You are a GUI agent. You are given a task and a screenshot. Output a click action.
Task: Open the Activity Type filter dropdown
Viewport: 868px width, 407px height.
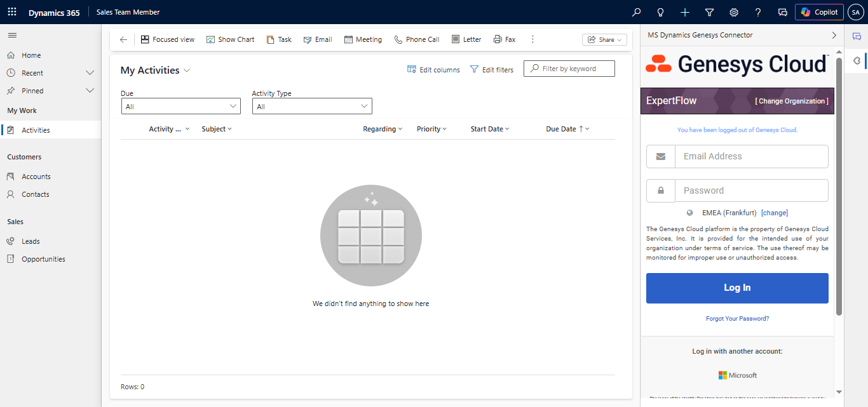(312, 106)
